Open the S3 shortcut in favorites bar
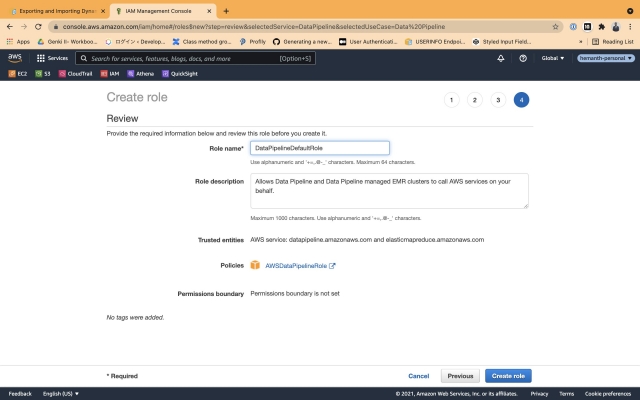 point(42,74)
